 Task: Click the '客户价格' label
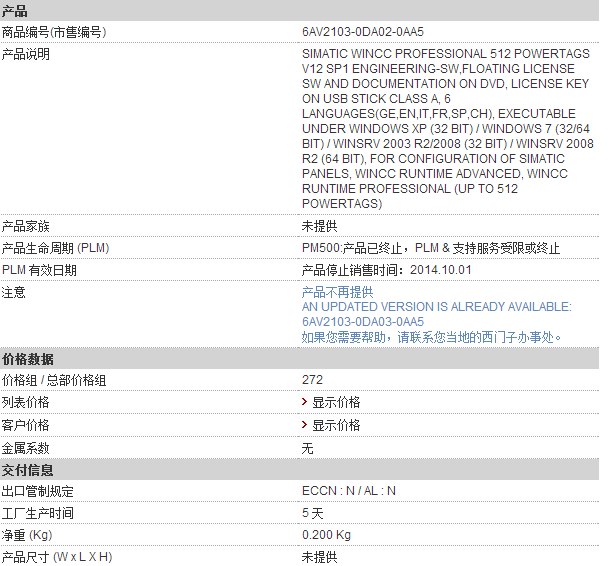26,425
